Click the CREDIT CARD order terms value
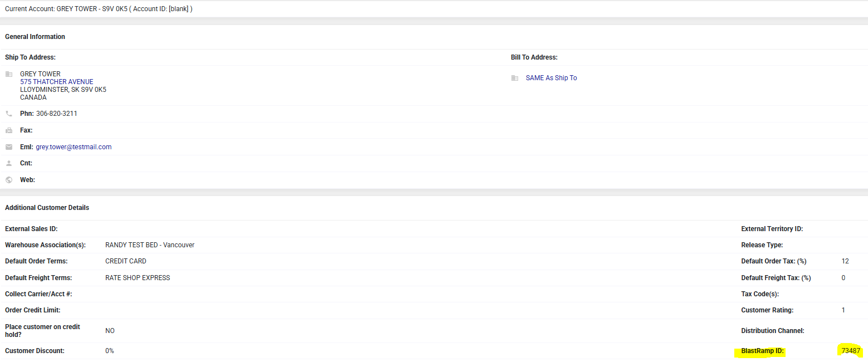 pos(126,261)
